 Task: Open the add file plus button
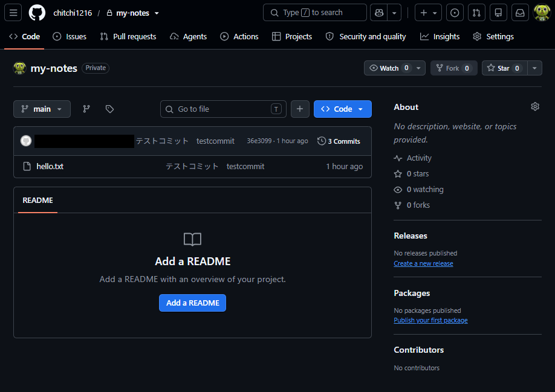(300, 109)
